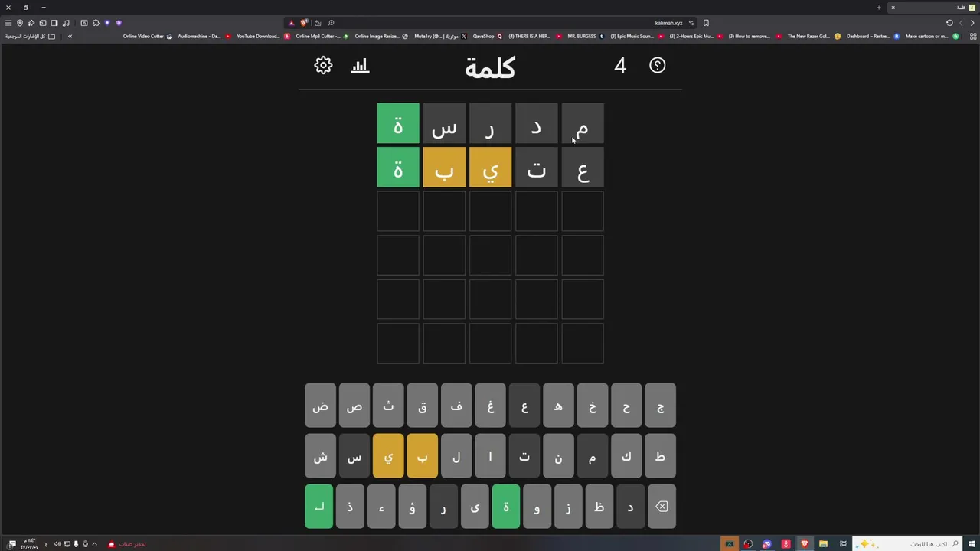Image resolution: width=980 pixels, height=551 pixels.
Task: Tap the ص keyboard key
Action: [354, 406]
